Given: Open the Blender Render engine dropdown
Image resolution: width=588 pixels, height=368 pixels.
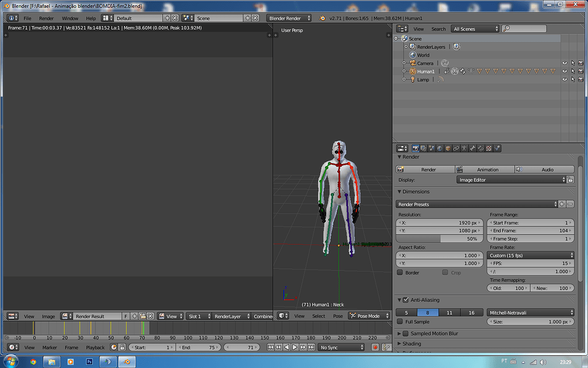Looking at the screenshot, I should (x=289, y=18).
